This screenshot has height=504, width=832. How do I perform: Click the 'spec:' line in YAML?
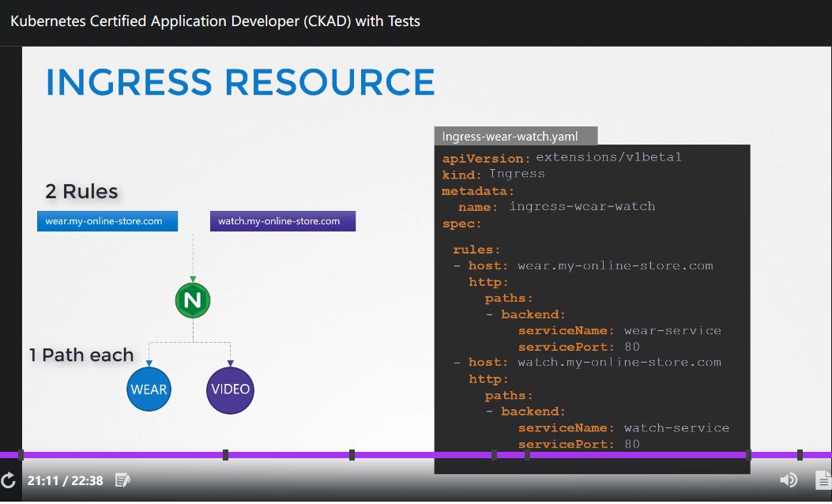(461, 224)
